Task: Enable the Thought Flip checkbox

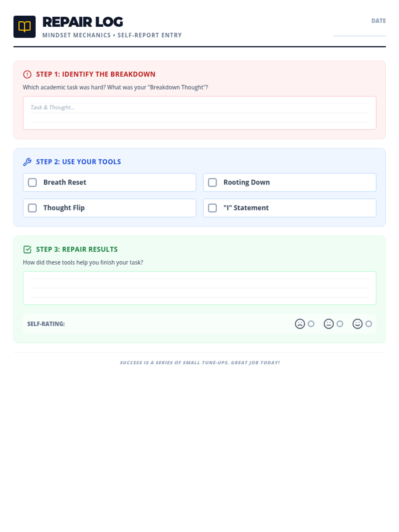Action: [x=32, y=208]
